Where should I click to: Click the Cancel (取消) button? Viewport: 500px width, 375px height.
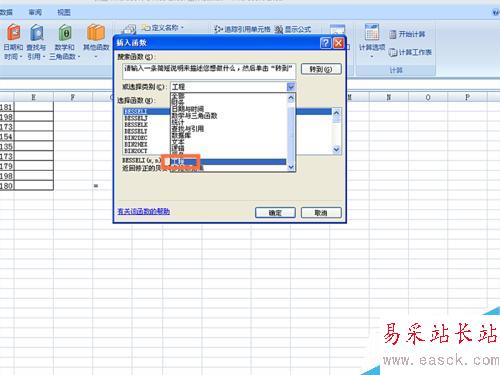coord(321,213)
